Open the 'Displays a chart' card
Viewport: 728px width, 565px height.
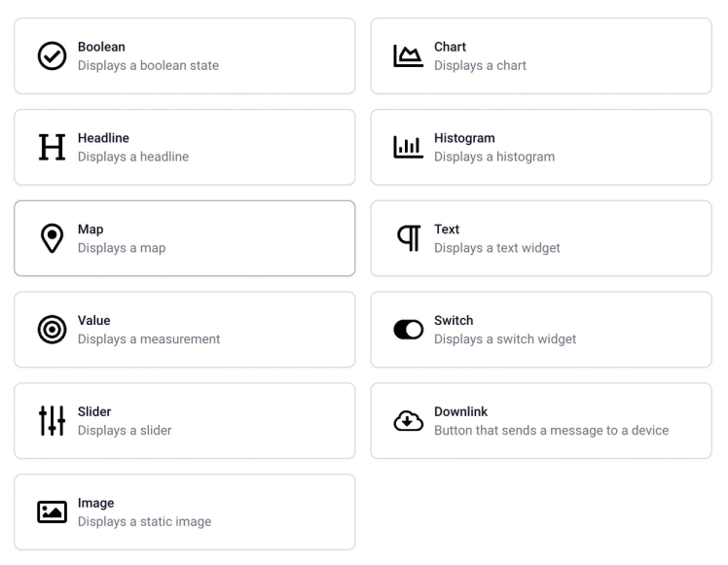(x=540, y=56)
